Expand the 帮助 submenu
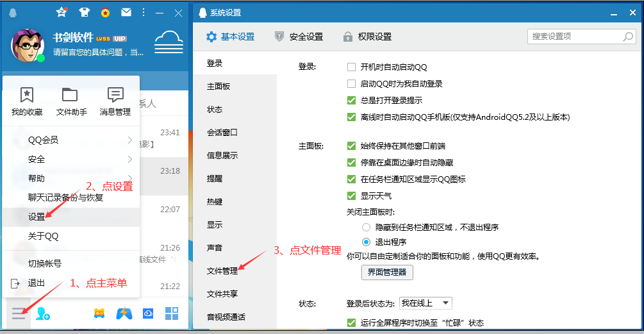 point(71,179)
